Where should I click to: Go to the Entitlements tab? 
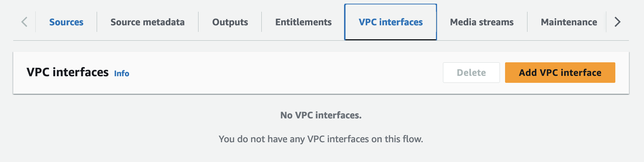(x=303, y=22)
